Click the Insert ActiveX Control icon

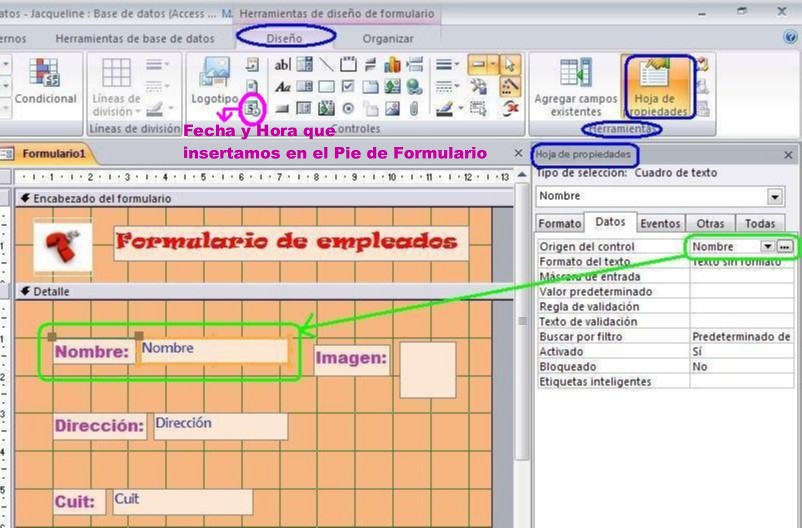(510, 108)
